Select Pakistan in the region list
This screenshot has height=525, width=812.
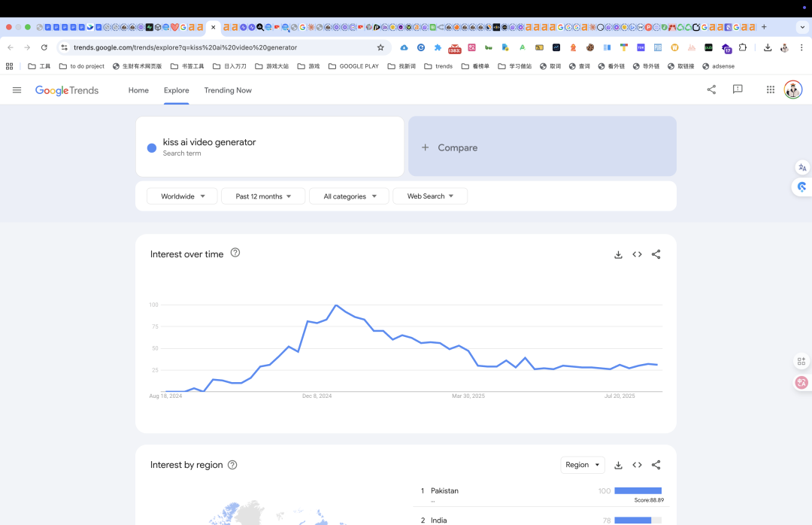(x=444, y=491)
